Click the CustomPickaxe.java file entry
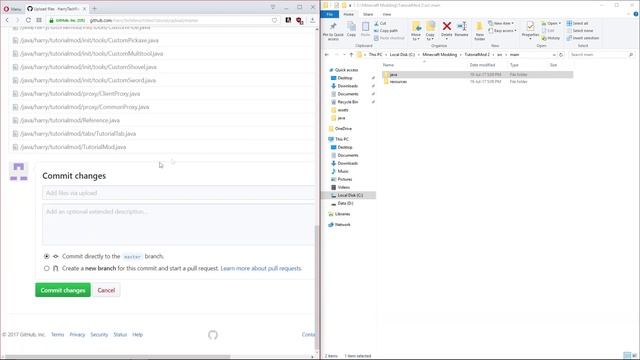The width and height of the screenshot is (640, 360). click(x=89, y=40)
